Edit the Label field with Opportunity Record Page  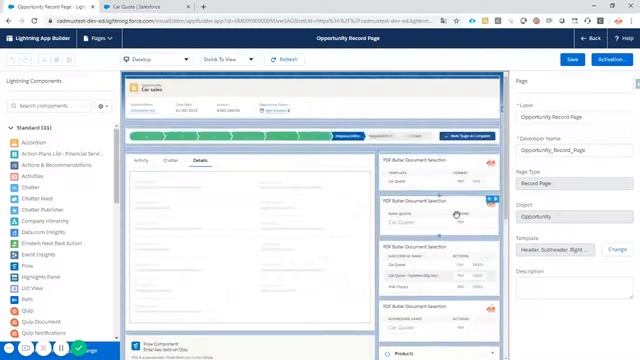click(x=574, y=117)
